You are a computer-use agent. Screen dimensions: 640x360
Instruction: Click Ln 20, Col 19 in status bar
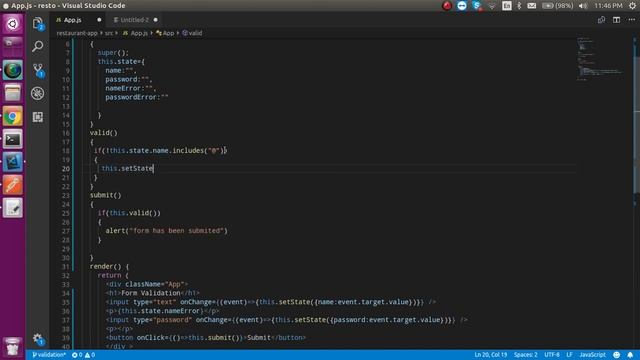490,355
